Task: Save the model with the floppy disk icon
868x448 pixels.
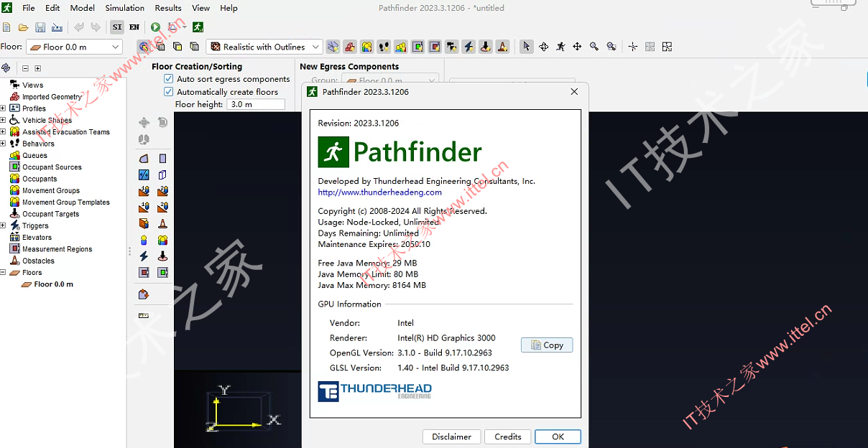Action: pyautogui.click(x=40, y=27)
